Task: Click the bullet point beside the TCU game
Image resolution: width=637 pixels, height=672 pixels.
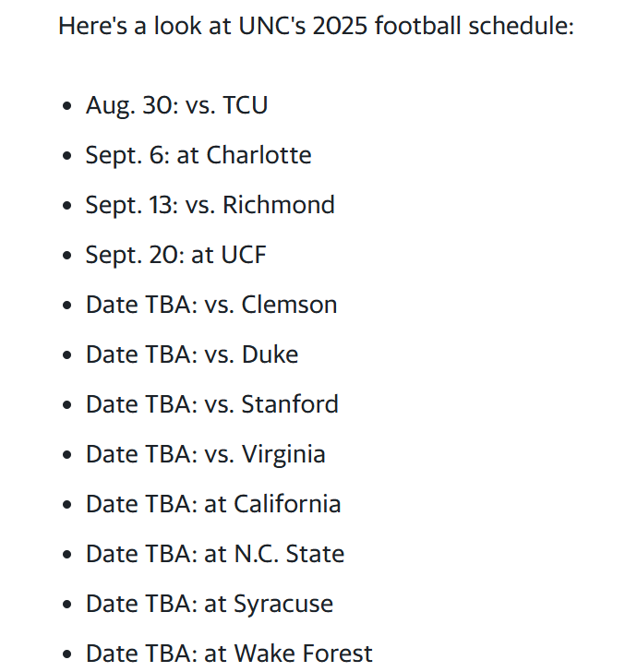Action: [66, 106]
